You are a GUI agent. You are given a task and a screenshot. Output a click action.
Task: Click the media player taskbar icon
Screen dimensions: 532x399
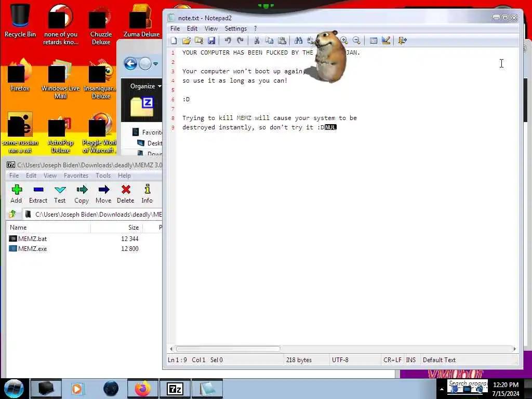78,389
